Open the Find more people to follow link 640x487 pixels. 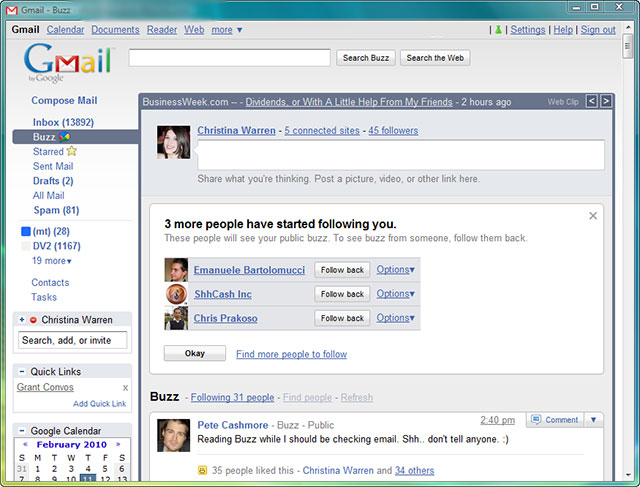[291, 354]
